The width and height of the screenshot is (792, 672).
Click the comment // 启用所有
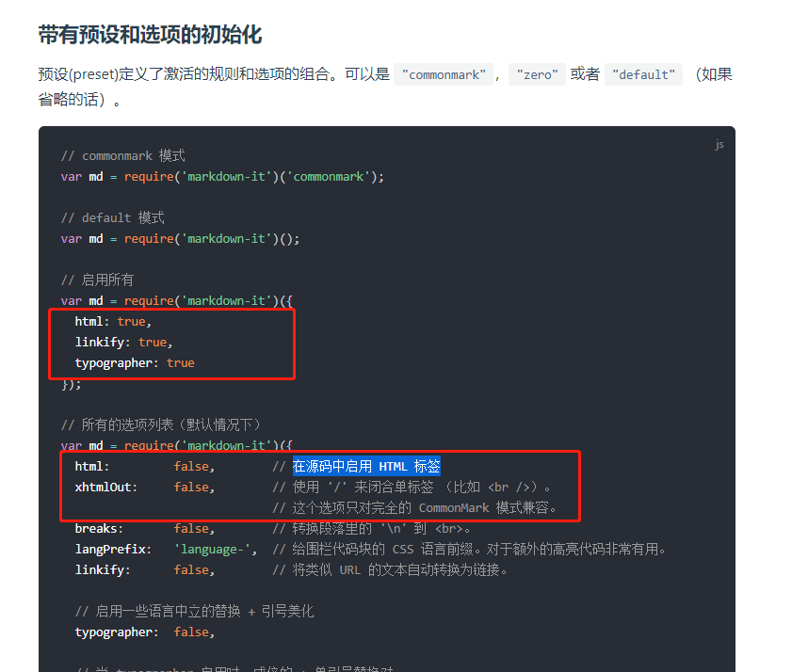(x=97, y=280)
